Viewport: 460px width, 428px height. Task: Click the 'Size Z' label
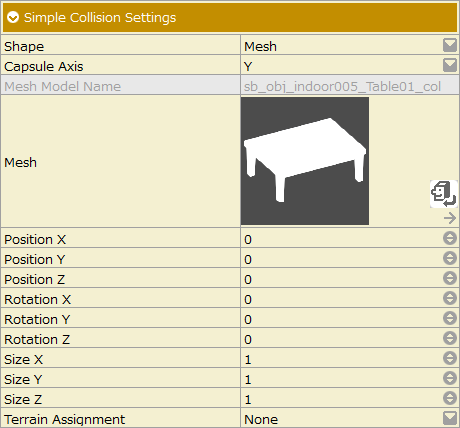click(23, 399)
